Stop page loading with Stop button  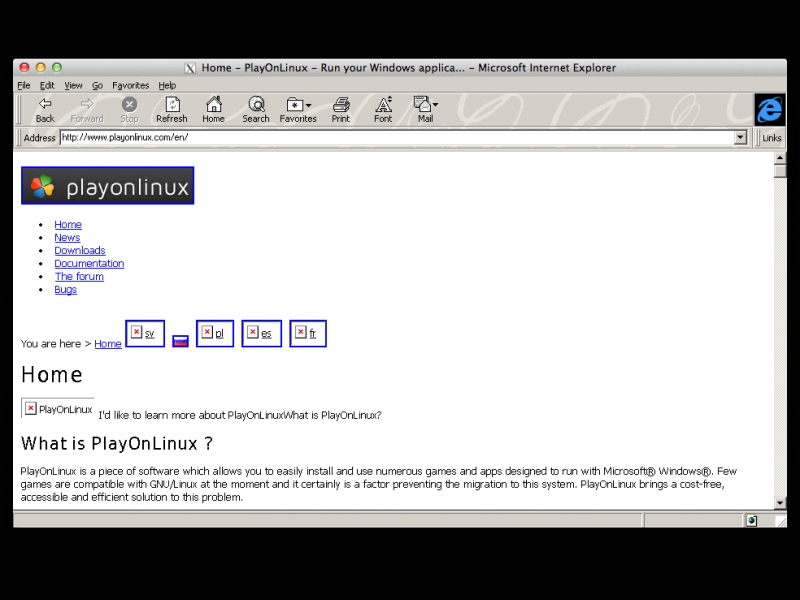tap(129, 110)
